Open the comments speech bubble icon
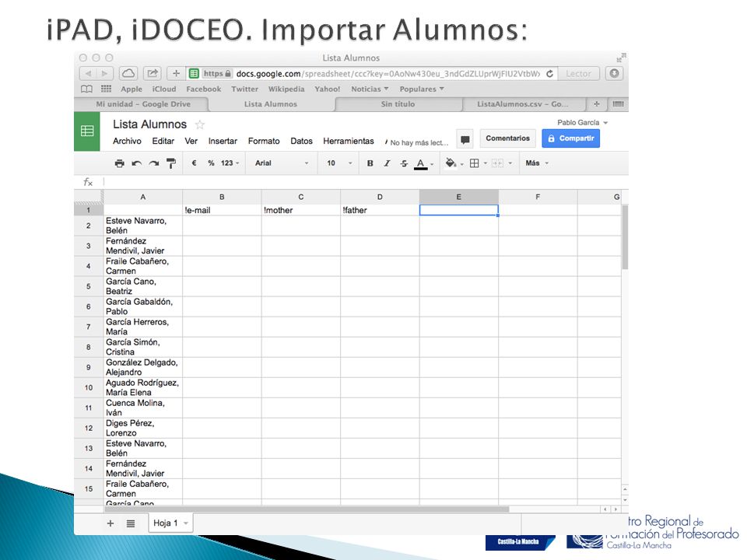This screenshot has height=560, width=747. click(465, 139)
